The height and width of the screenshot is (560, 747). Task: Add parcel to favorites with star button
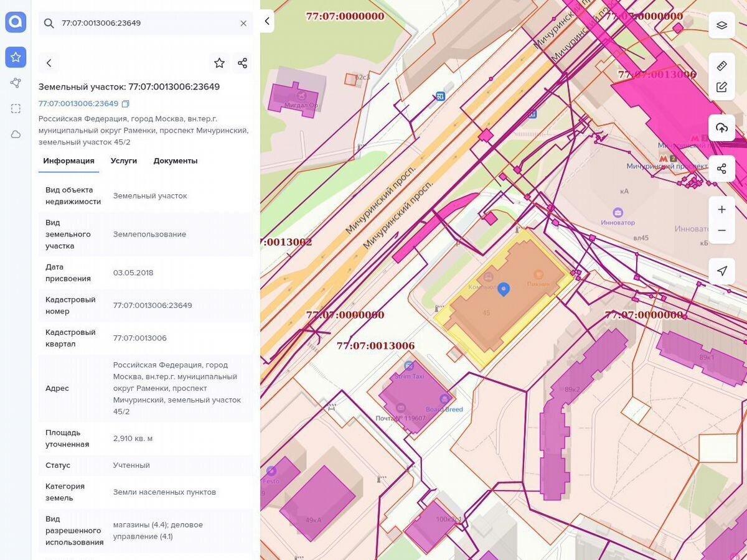pyautogui.click(x=219, y=63)
